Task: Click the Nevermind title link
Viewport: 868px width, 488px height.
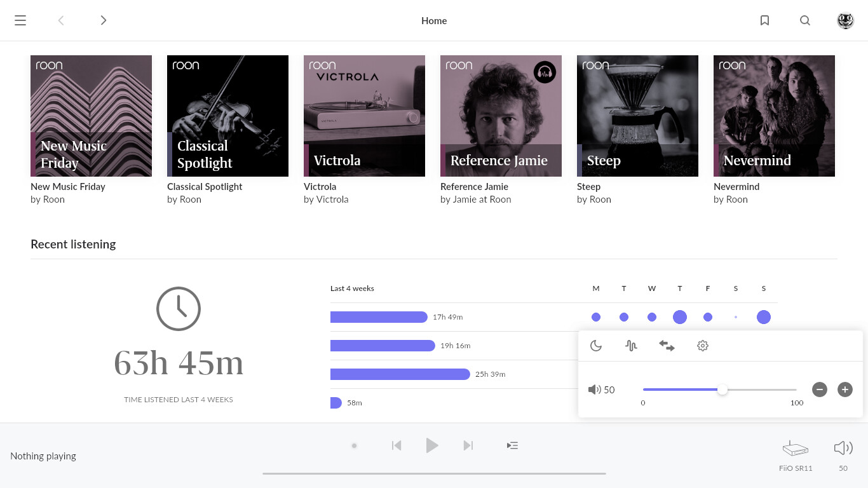Action: tap(736, 186)
